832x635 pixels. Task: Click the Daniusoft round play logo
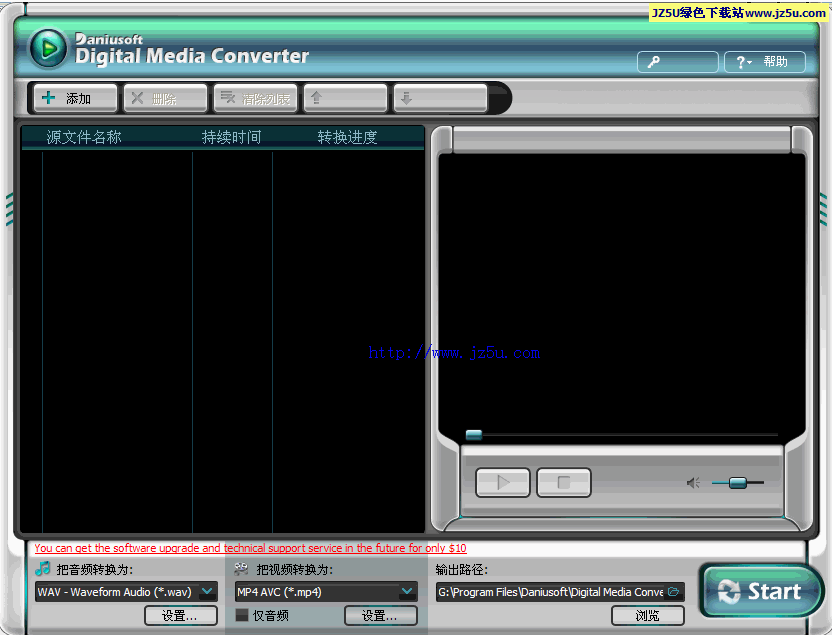click(x=48, y=49)
